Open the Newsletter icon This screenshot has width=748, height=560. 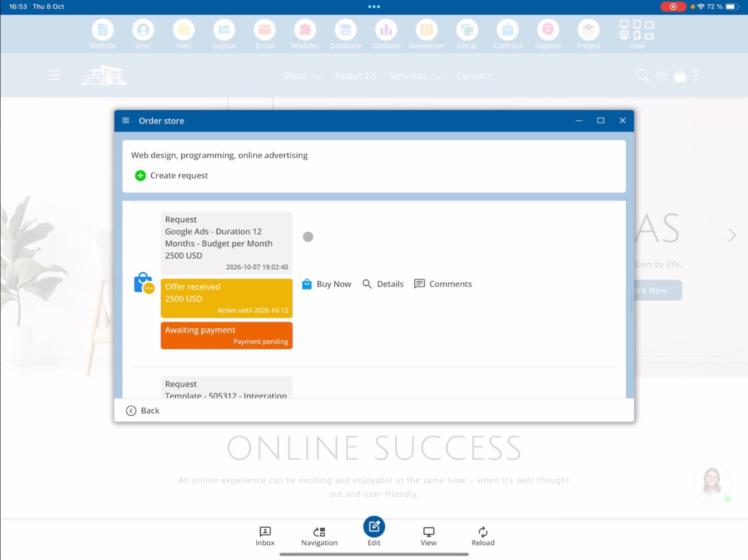point(426,30)
